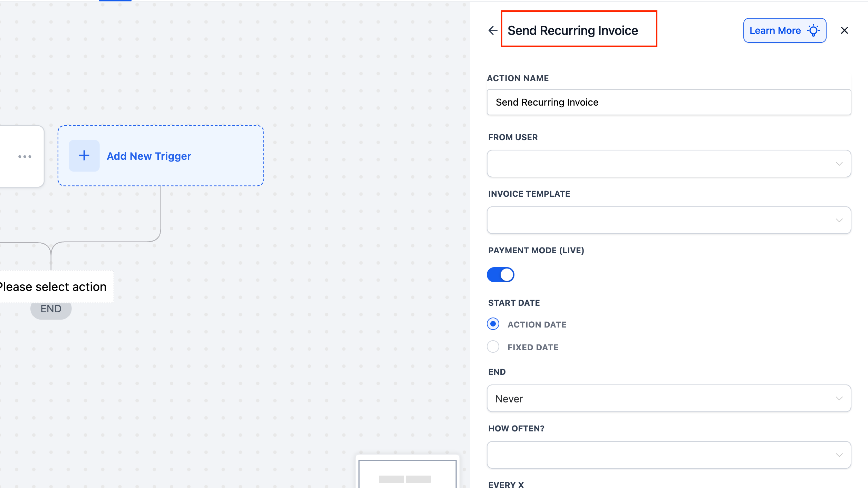Screen dimensions: 868x488
Task: Click the Please select action node
Action: point(54,286)
